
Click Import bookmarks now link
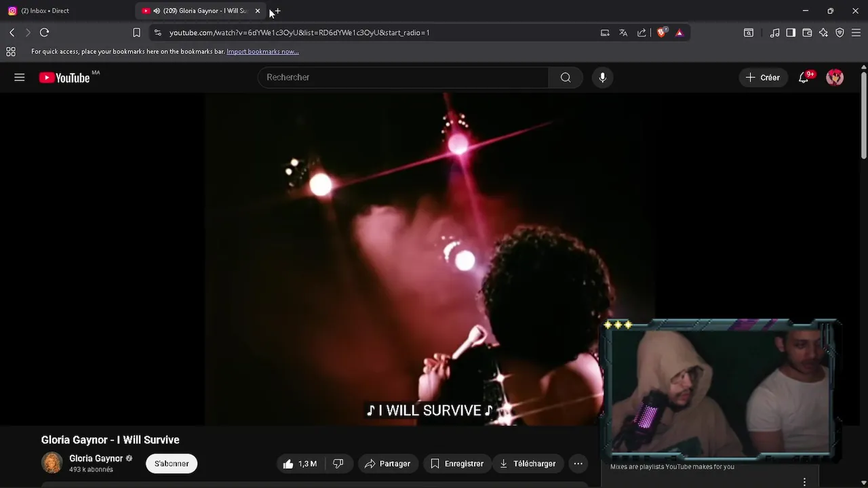click(x=262, y=52)
